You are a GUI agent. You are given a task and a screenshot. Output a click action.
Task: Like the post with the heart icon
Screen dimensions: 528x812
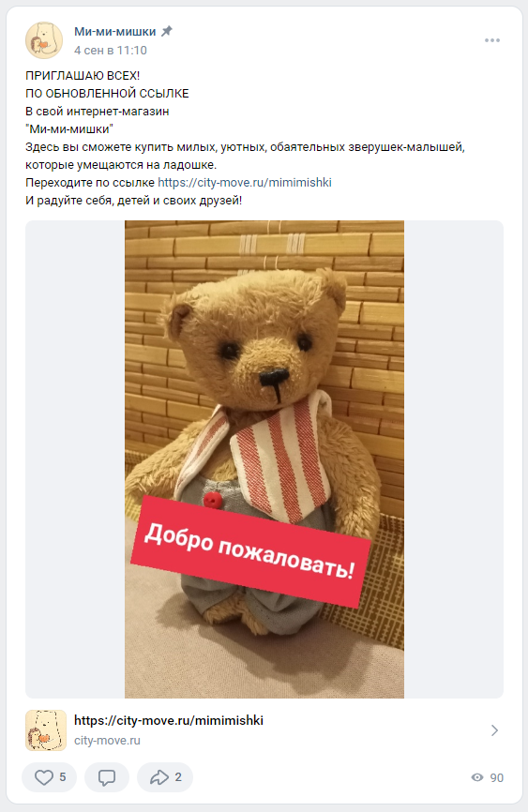point(44,776)
